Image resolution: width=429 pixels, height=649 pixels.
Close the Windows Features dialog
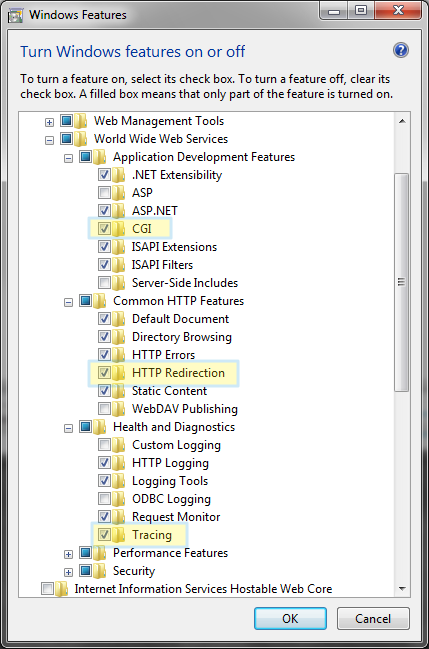(398, 11)
